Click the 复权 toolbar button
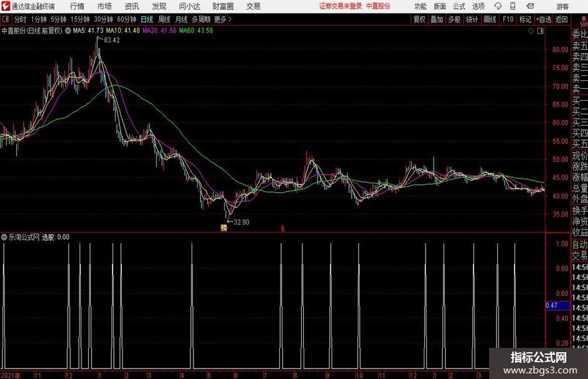 coord(419,19)
